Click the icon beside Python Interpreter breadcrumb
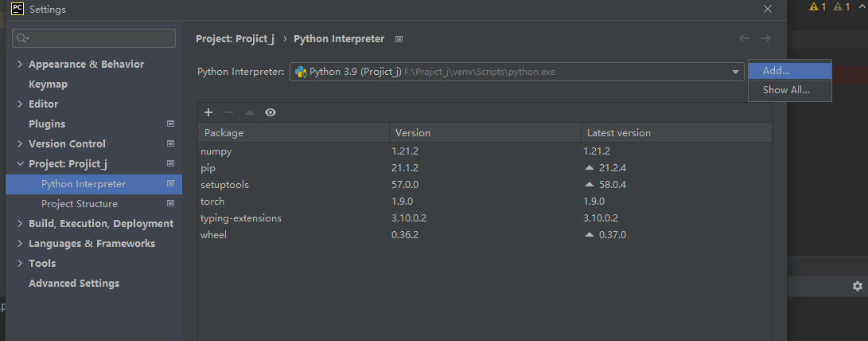 399,39
